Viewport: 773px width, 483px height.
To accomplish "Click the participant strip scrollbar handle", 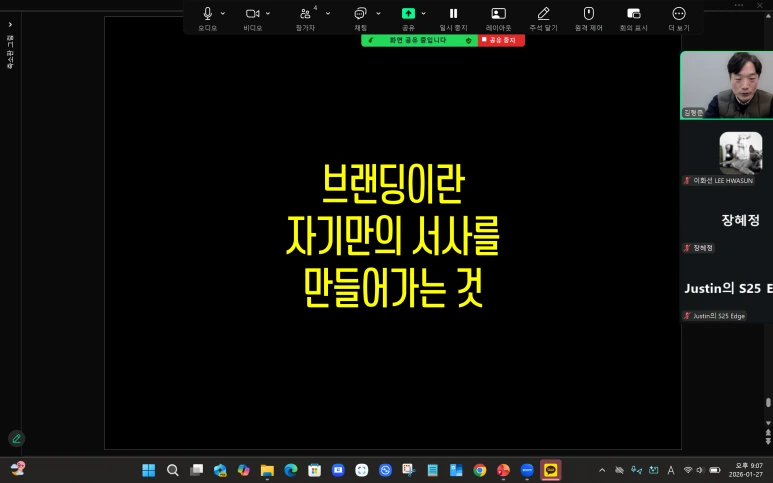I will [x=768, y=403].
